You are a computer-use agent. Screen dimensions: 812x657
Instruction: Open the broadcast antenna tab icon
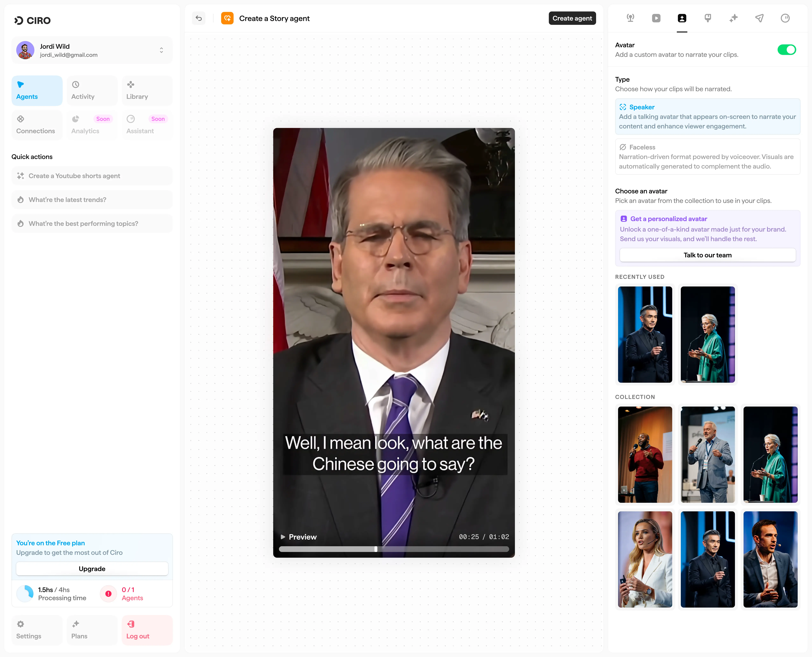(x=630, y=18)
